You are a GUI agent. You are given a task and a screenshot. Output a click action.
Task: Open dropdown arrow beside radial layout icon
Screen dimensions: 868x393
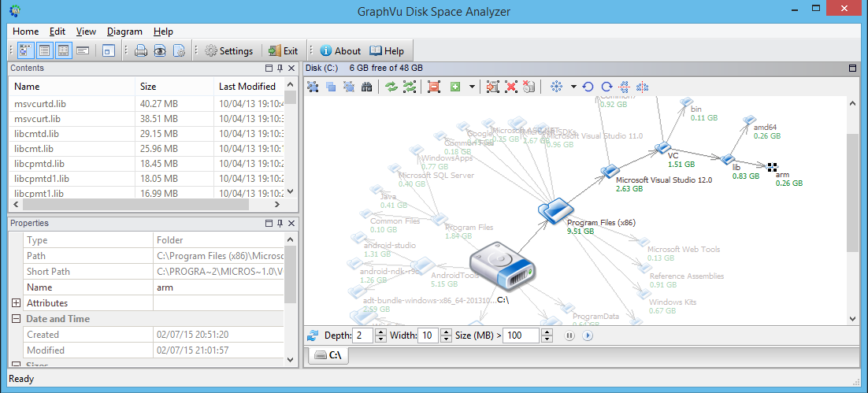pyautogui.click(x=573, y=87)
